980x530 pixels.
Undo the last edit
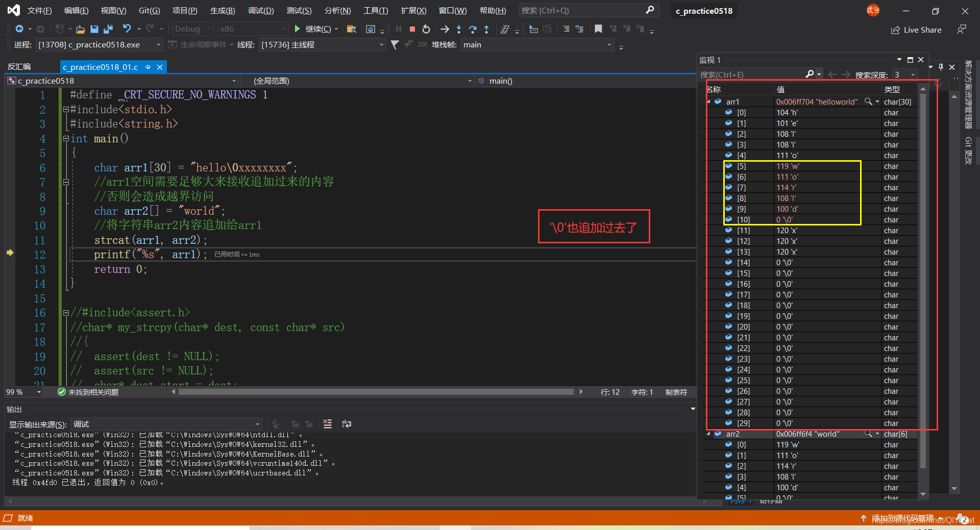coord(127,29)
